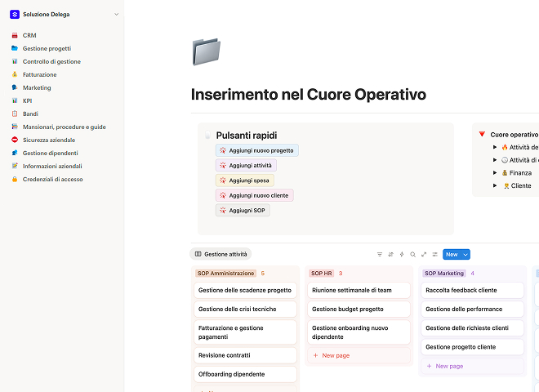Open card Gestione delle scadenze progetto
The width and height of the screenshot is (539, 392).
(x=245, y=290)
